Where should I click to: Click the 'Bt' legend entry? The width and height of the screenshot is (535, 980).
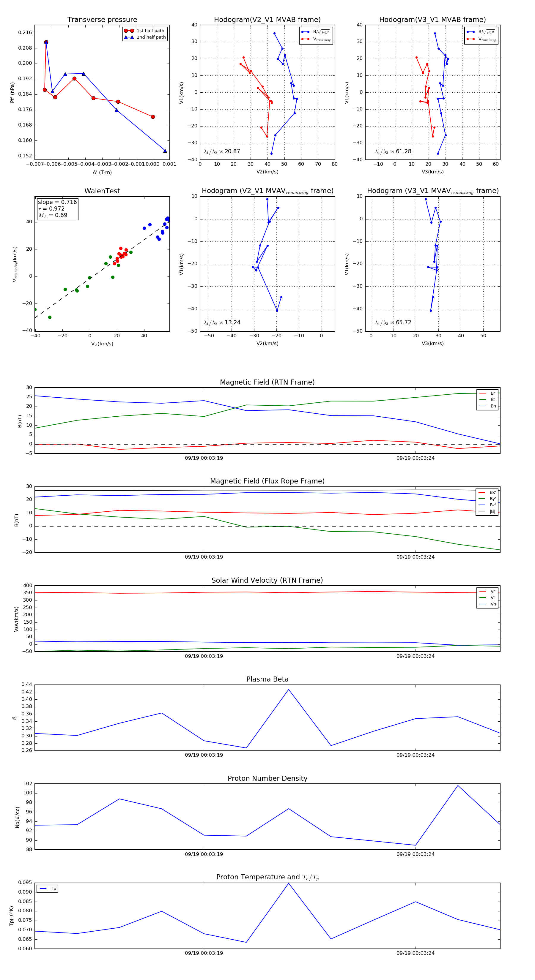click(487, 400)
